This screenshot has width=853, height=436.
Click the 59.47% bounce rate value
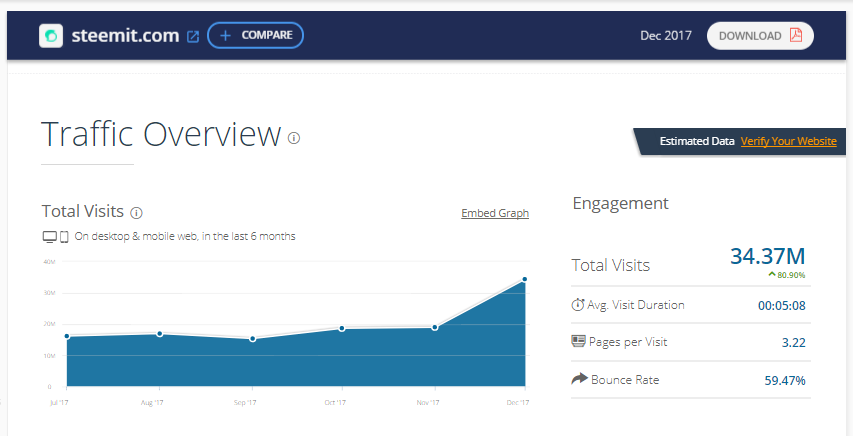point(785,380)
